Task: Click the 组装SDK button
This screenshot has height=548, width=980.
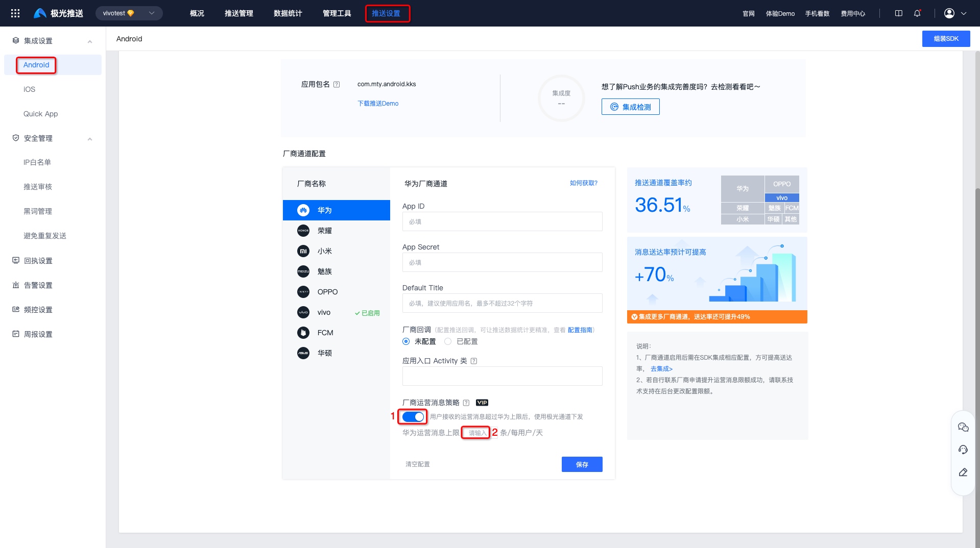Action: [946, 39]
